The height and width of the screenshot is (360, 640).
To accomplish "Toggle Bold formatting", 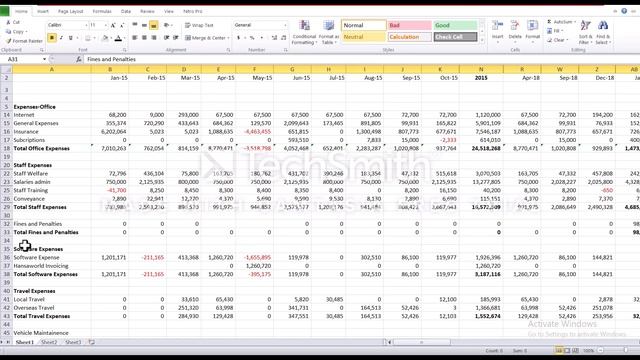I will [52, 38].
